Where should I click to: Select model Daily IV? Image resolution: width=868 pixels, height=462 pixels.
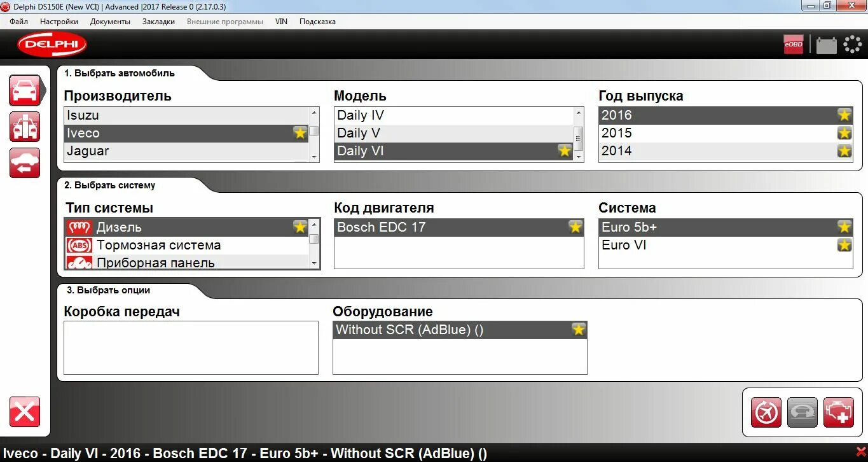click(454, 115)
